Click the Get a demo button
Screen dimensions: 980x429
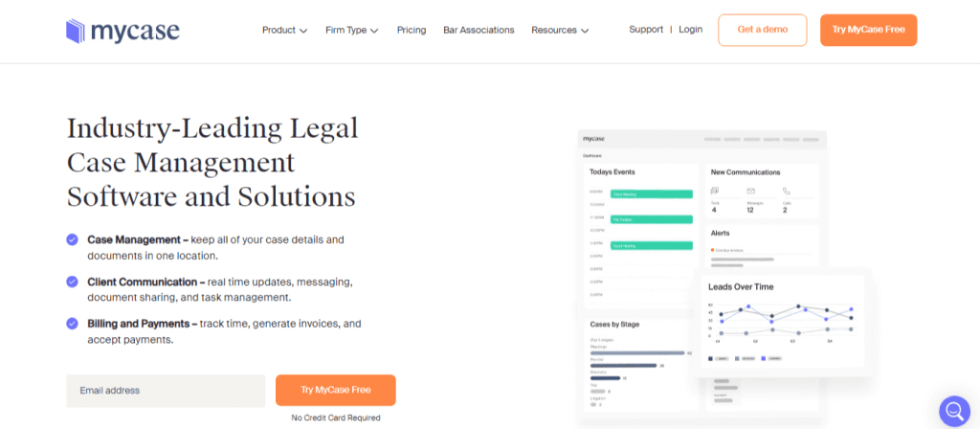(763, 30)
